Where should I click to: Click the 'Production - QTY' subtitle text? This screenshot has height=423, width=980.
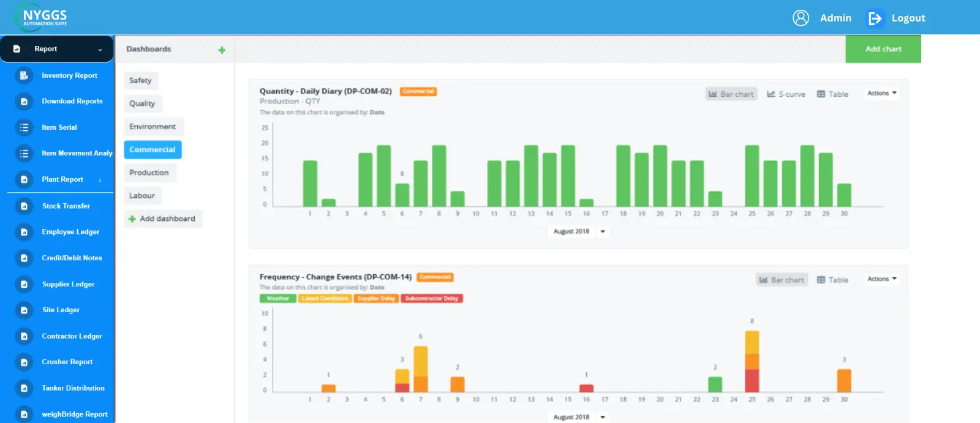(290, 102)
